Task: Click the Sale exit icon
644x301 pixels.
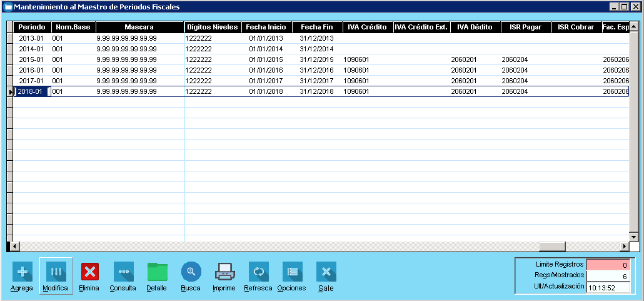Action: click(326, 272)
